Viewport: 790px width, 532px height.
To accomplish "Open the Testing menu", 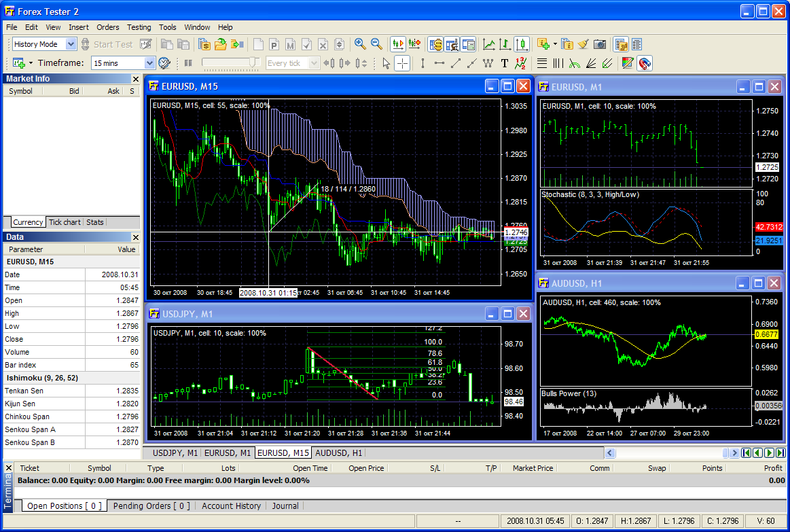I will click(x=139, y=27).
